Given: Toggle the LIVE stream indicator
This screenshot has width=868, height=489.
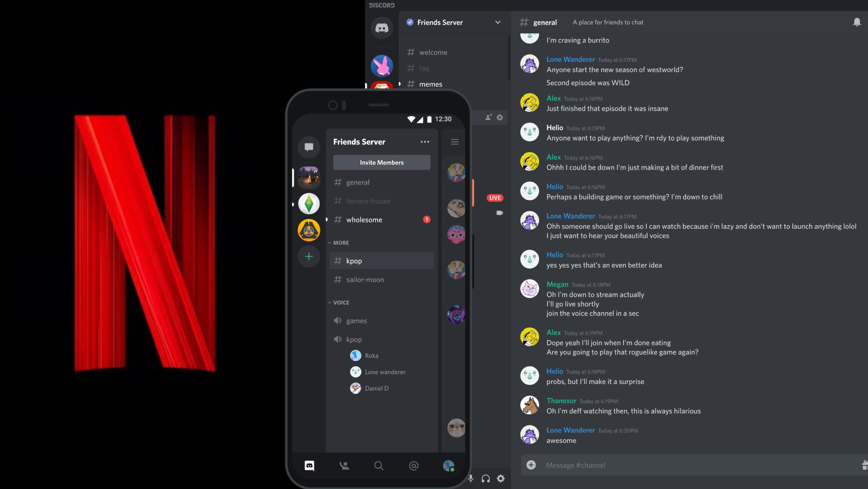Looking at the screenshot, I should click(x=495, y=197).
